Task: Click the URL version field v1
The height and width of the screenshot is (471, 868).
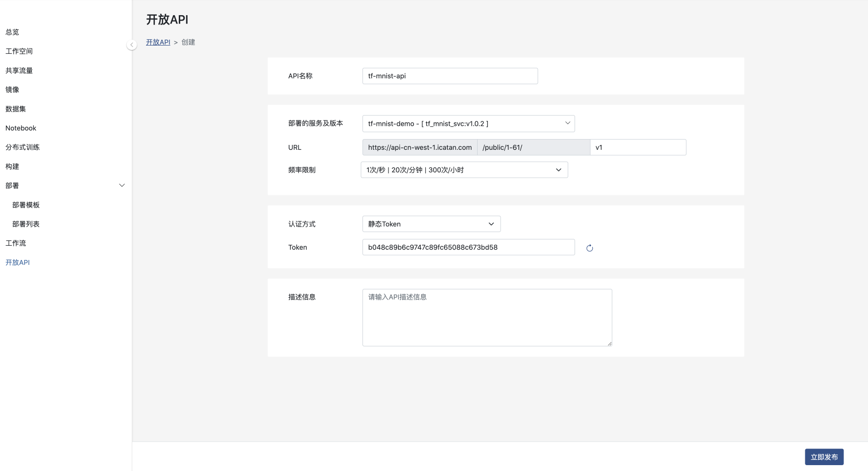Action: 637,147
